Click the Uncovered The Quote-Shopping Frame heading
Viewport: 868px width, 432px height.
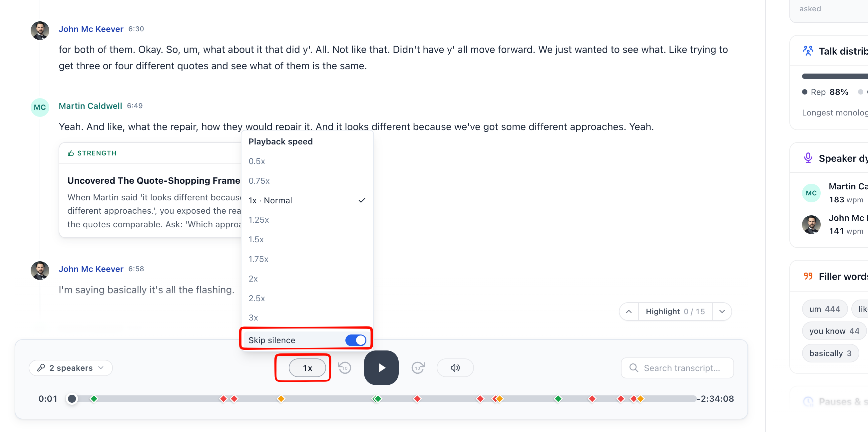pyautogui.click(x=154, y=180)
